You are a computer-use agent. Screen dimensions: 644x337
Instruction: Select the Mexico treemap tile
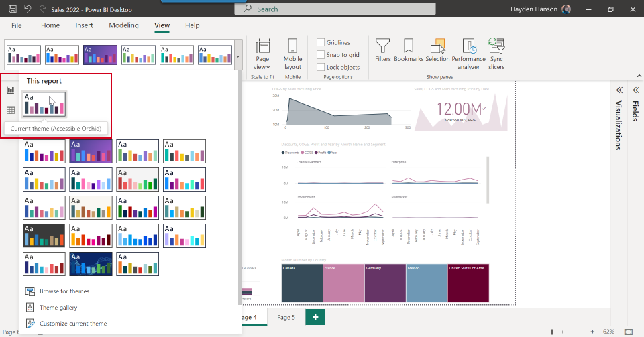coord(427,283)
